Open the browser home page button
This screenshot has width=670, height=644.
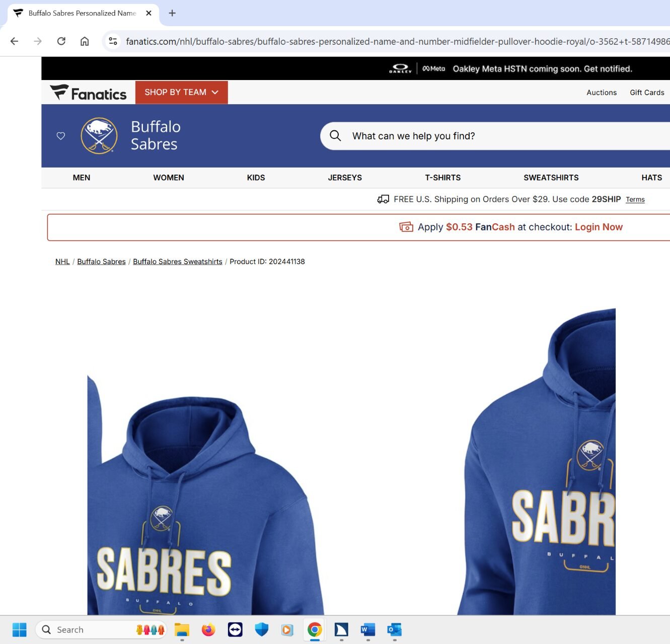point(85,41)
